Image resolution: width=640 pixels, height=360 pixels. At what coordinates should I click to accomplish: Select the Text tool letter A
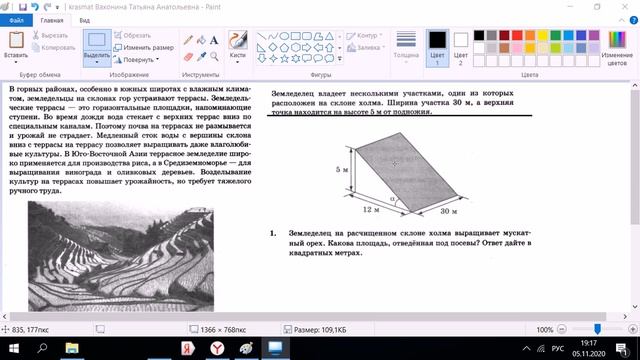(214, 40)
